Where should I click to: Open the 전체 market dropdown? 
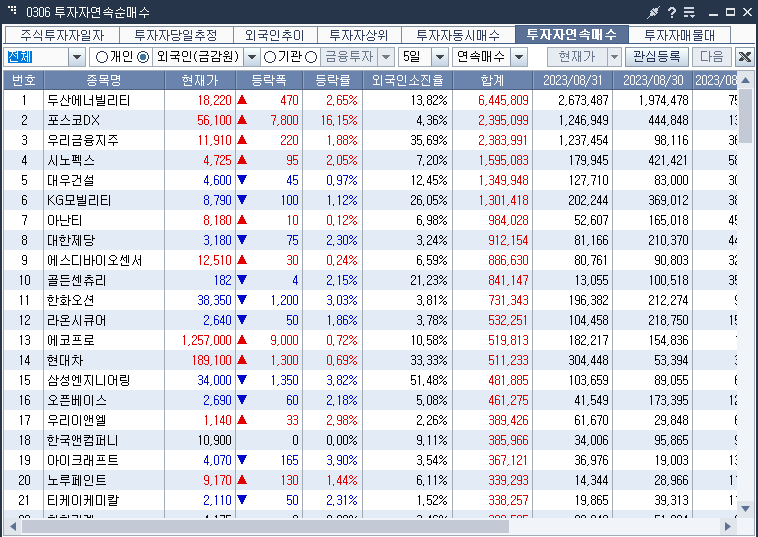[x=77, y=57]
